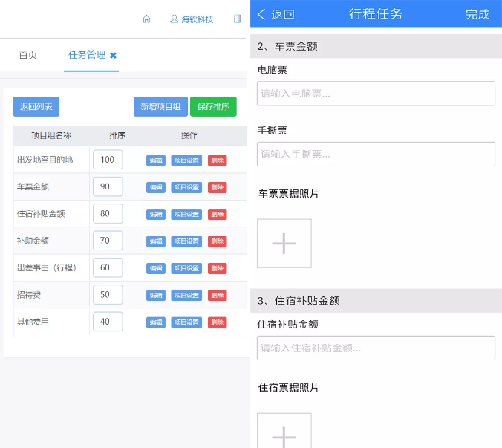Delete the 出差事由(行程) row

coord(218,268)
